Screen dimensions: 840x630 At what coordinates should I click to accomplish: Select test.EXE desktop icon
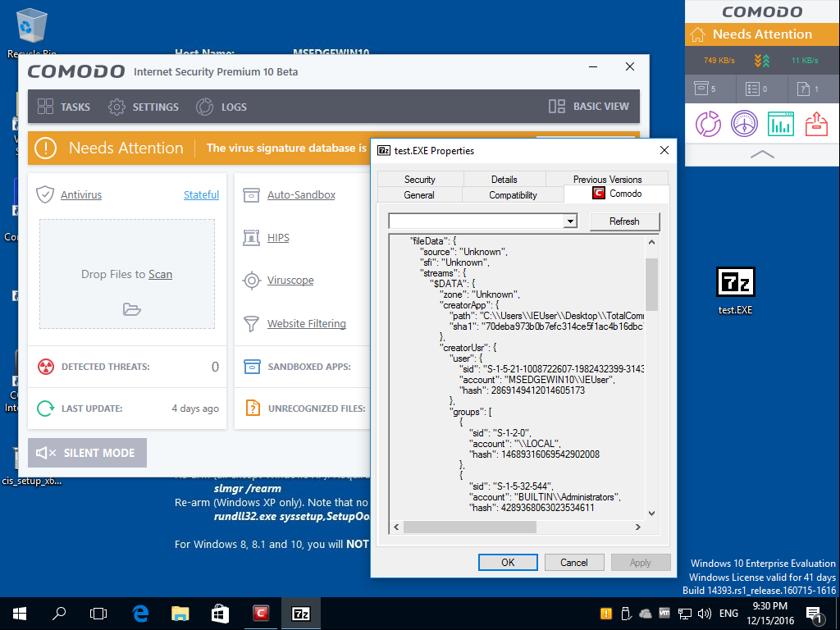[736, 290]
